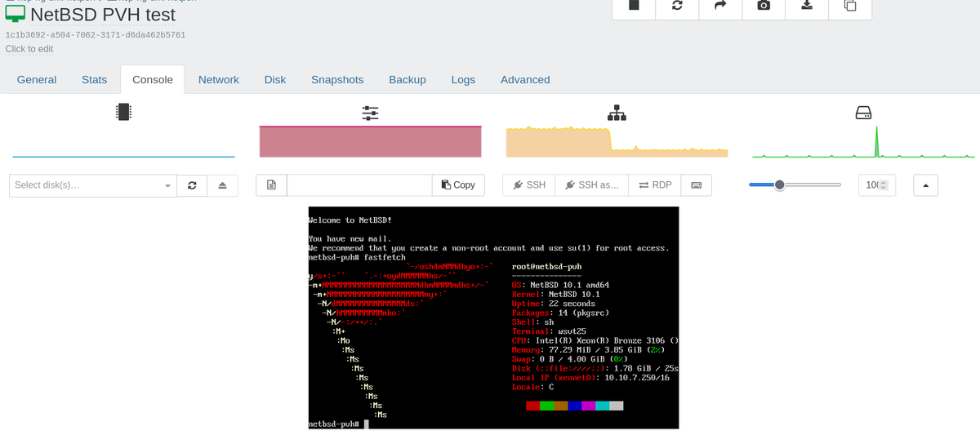Click 'Click to edit' description link
Viewport: 980px width, 444px height.
pos(29,49)
